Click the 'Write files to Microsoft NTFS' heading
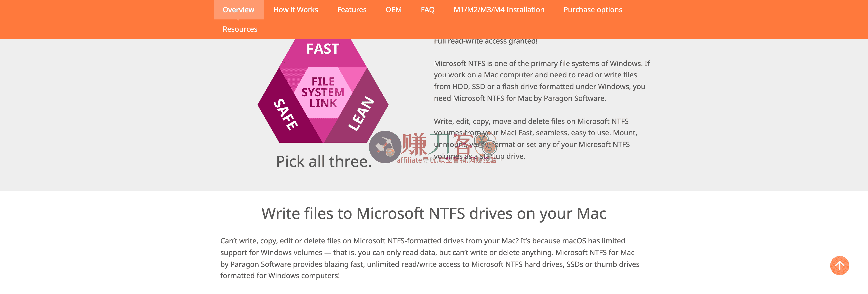The image size is (868, 294). coord(434,213)
